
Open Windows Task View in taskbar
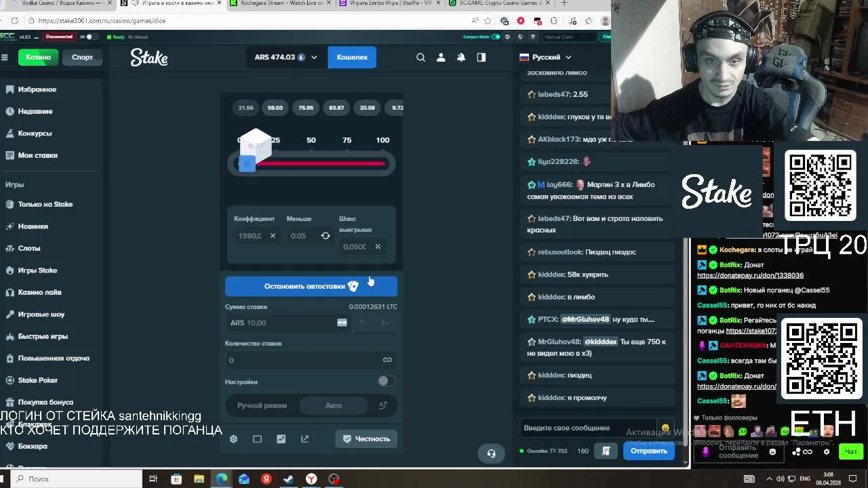tap(153, 479)
